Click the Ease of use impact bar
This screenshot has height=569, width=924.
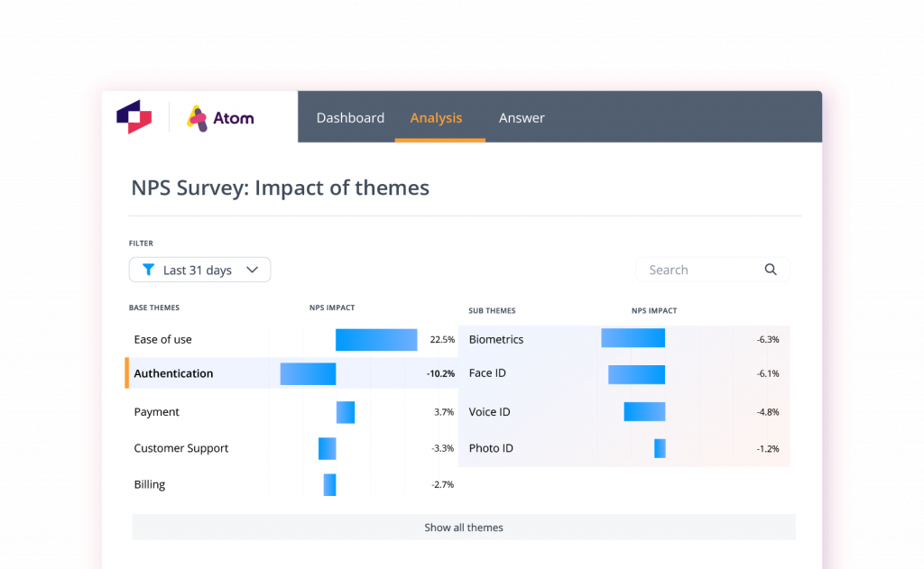[375, 339]
